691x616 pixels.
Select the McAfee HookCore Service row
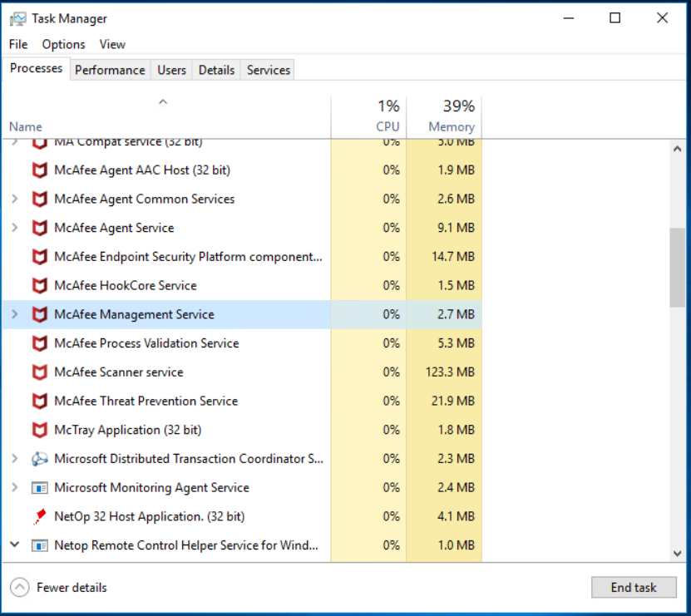pos(242,285)
